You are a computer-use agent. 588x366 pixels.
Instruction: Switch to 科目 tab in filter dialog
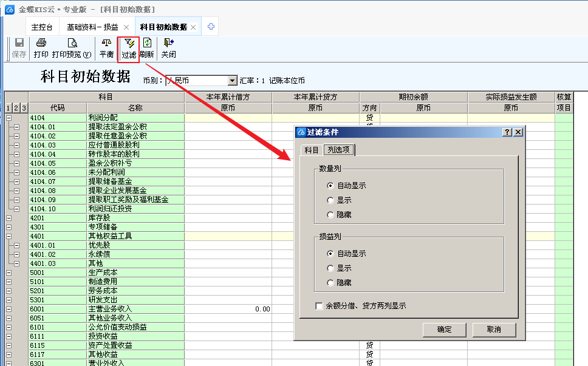(x=311, y=150)
